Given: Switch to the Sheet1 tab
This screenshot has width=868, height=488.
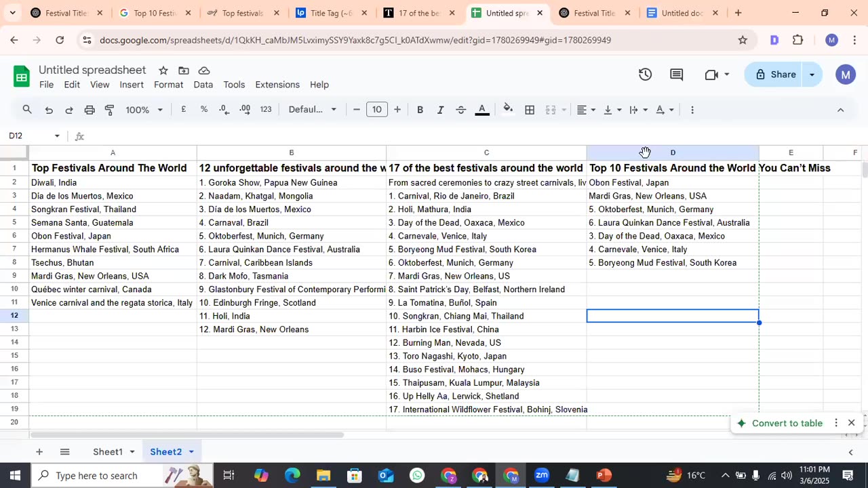Looking at the screenshot, I should pos(108,452).
